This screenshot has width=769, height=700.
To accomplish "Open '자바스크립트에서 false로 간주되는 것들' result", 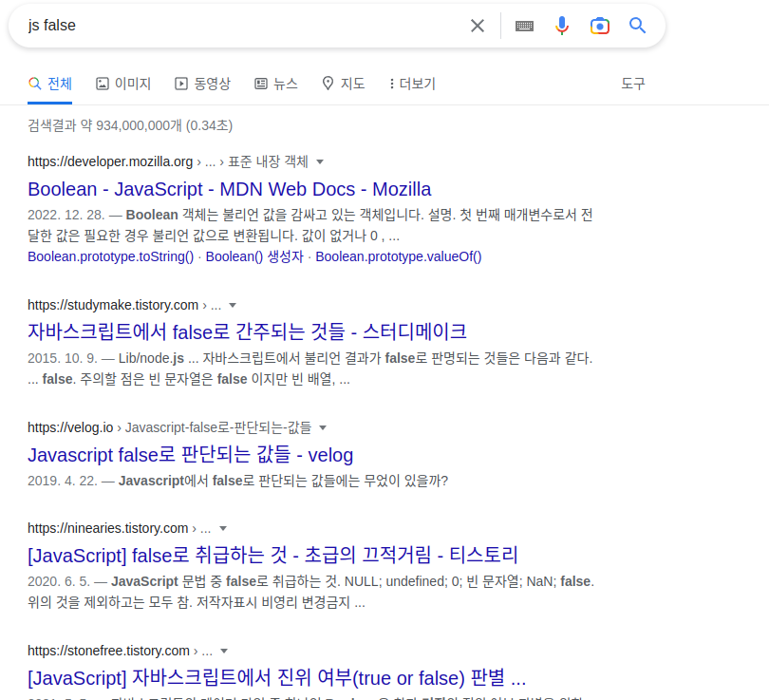I will pos(247,332).
